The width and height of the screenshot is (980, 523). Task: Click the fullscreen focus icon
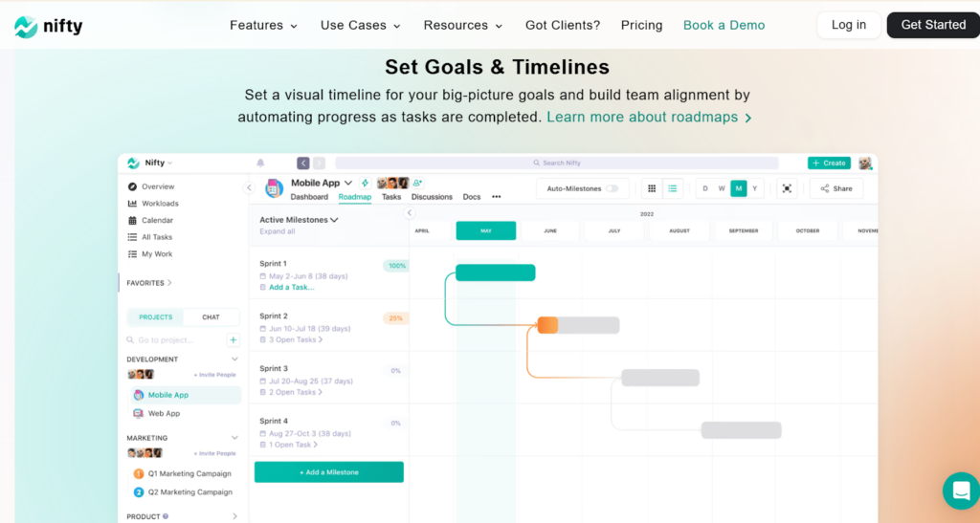pyautogui.click(x=787, y=188)
